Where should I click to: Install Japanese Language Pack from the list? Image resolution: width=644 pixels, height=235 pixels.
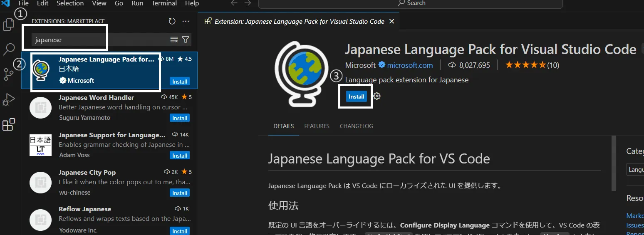coord(180,82)
